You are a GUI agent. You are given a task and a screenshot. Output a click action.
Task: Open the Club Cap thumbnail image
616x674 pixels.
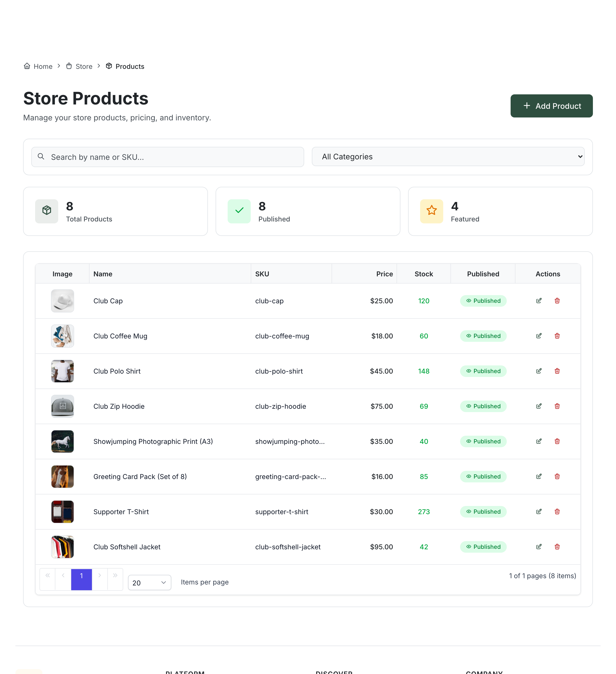pos(63,301)
